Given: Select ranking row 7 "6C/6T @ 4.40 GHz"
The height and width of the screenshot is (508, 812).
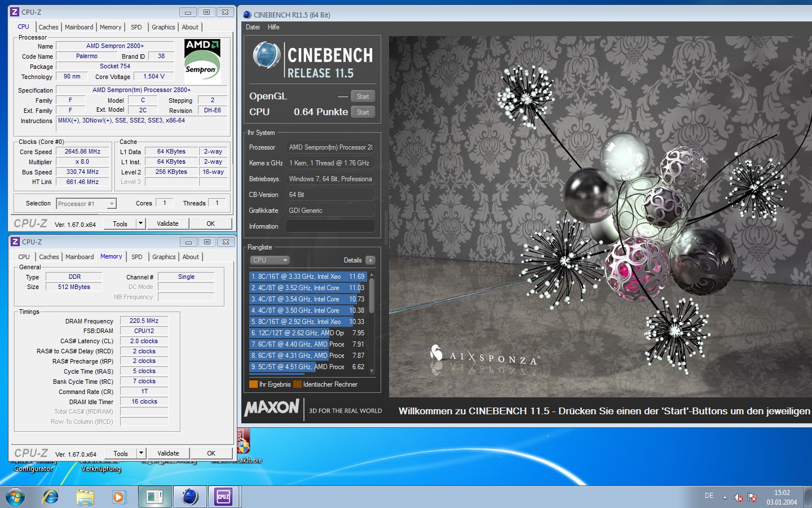Looking at the screenshot, I should tap(308, 344).
